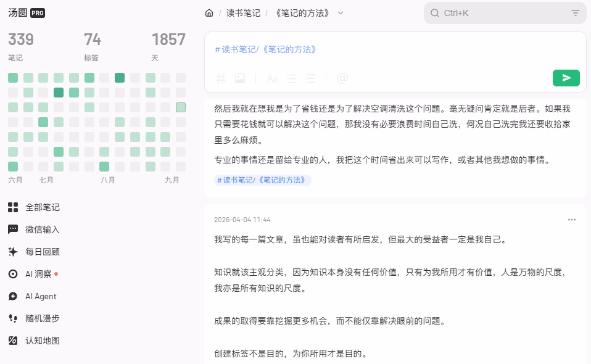591x364 pixels.
Task: Open the three-dot menu on the 2026-04-04 note
Action: [572, 220]
